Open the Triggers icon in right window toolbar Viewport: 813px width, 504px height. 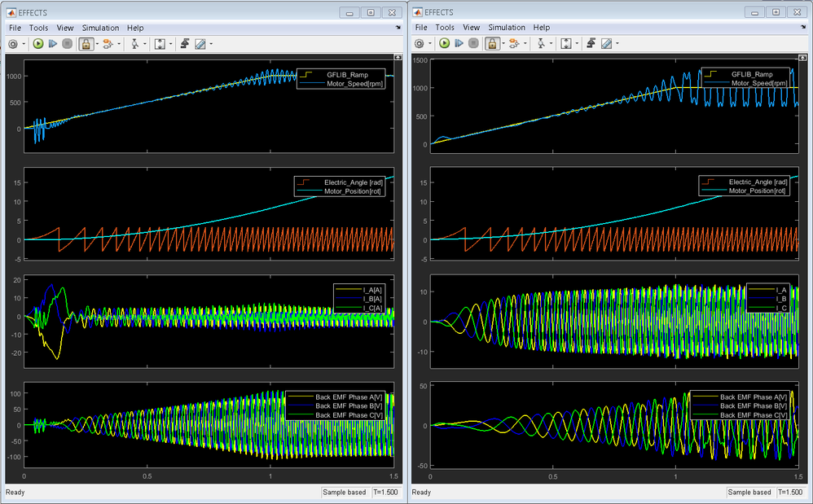[591, 43]
